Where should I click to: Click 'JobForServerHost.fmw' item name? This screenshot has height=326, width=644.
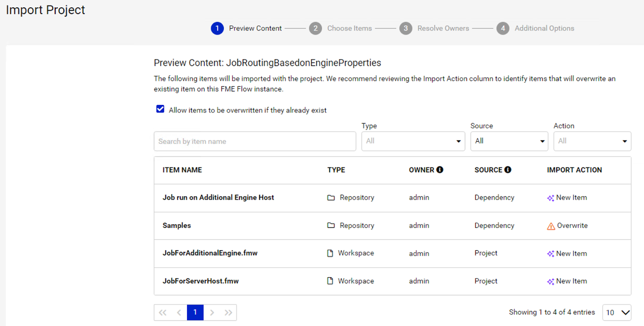coord(200,281)
